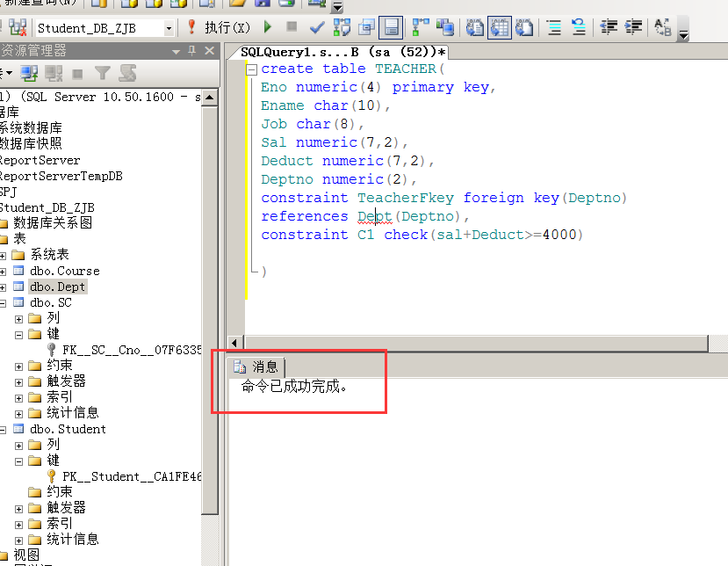Pin the 资源管理器 panel with auto-hide pushpin
This screenshot has height=566, width=728.
point(191,51)
